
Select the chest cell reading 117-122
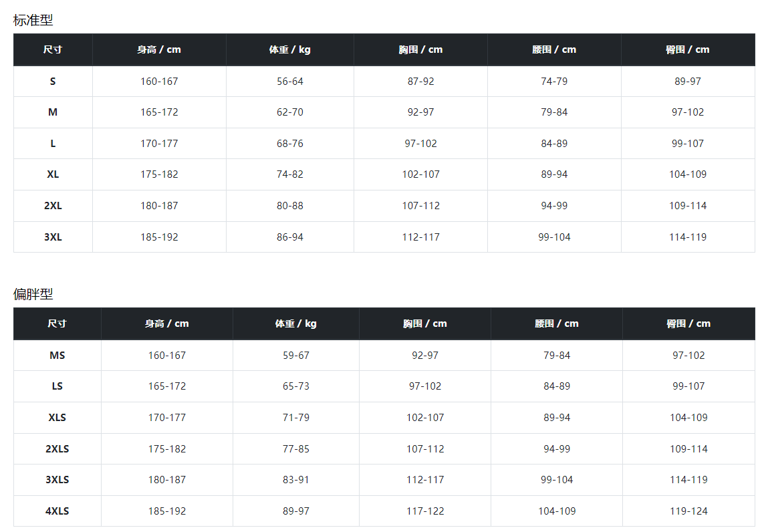pyautogui.click(x=425, y=511)
